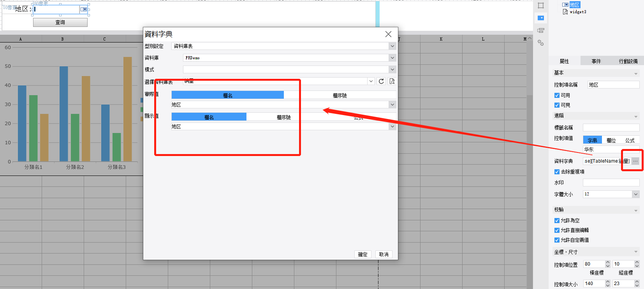Collapse the 坐標·尺寸 section
The width and height of the screenshot is (644, 289).
(x=636, y=252)
